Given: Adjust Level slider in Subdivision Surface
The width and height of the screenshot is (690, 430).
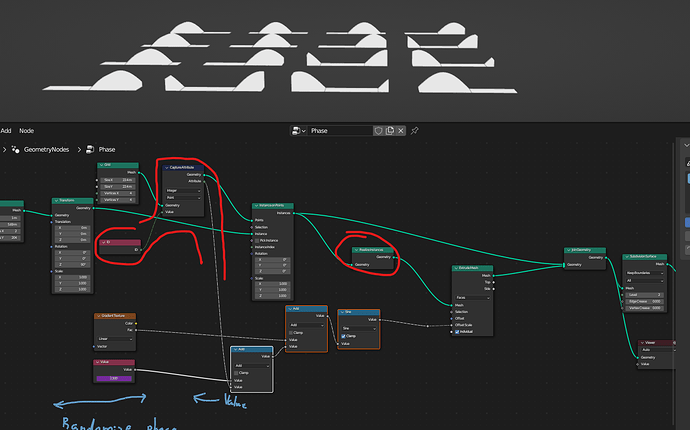Looking at the screenshot, I should (x=645, y=295).
